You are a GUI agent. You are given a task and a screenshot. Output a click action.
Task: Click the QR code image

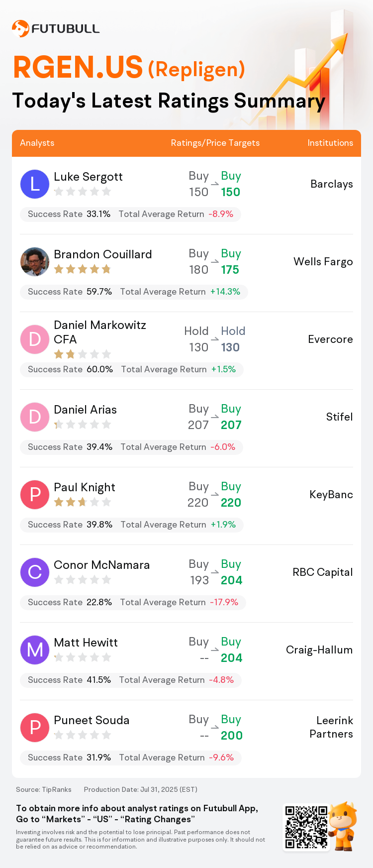[x=306, y=827]
